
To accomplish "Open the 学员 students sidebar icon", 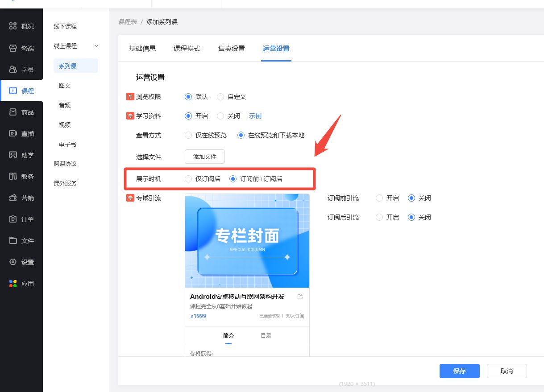I will pyautogui.click(x=13, y=69).
